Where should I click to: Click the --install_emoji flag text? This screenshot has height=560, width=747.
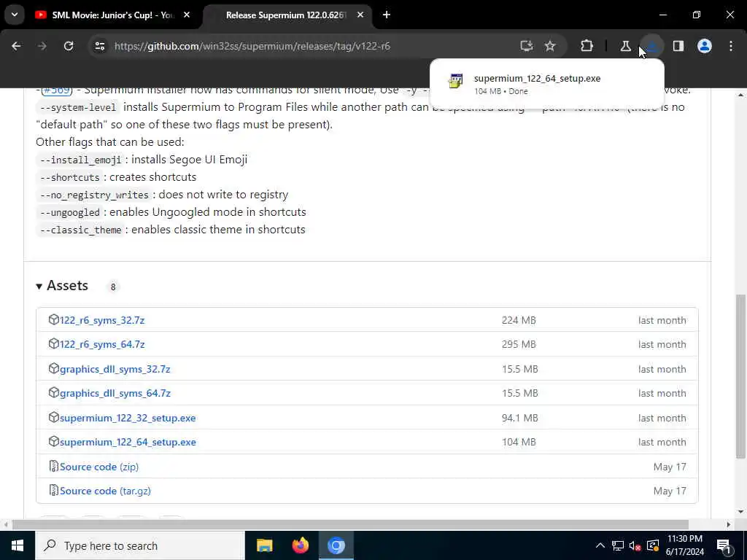[80, 160]
